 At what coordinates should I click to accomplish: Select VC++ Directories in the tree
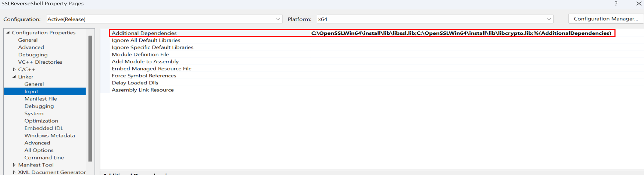[x=40, y=62]
